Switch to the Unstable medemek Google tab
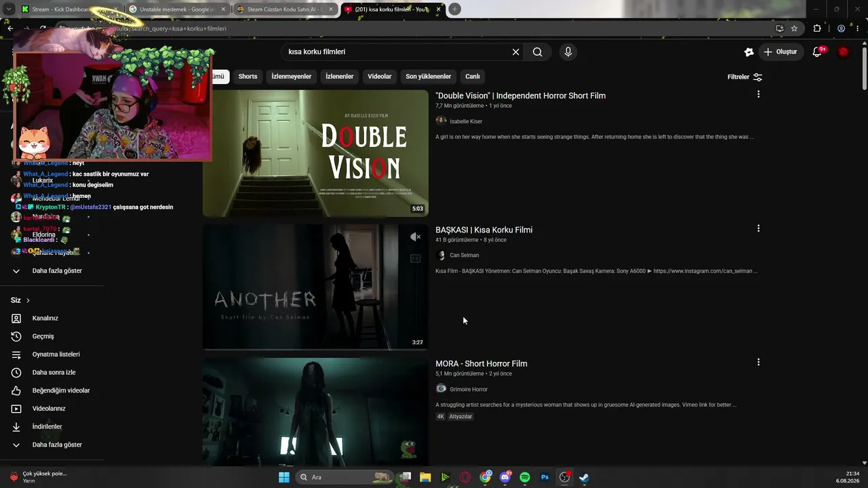 point(178,9)
